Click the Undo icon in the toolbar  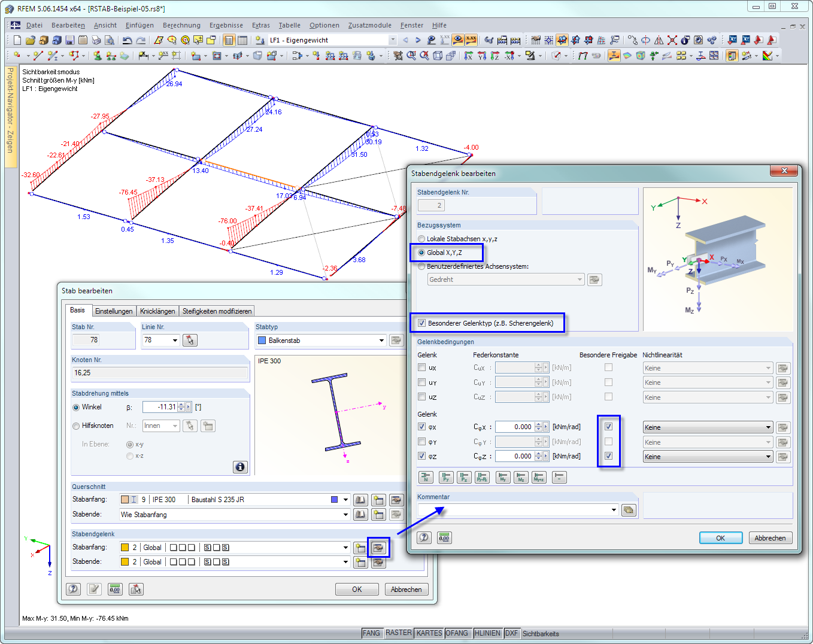pos(126,40)
